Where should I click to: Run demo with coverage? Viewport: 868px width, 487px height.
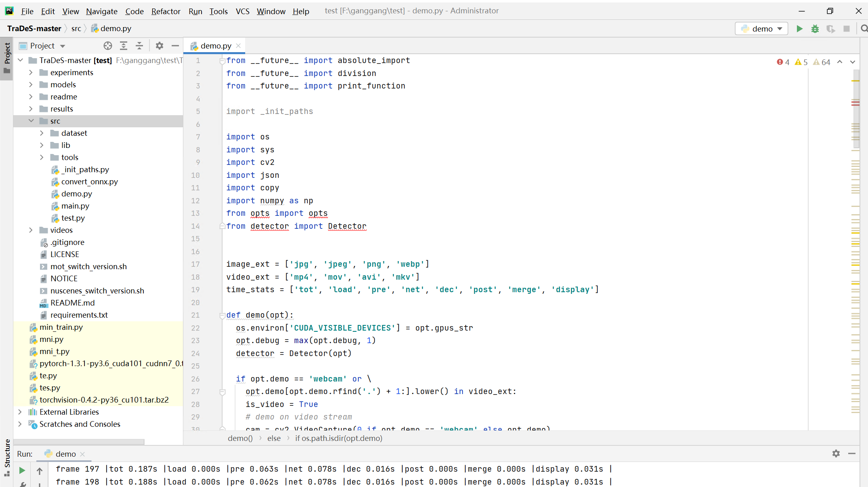(831, 29)
